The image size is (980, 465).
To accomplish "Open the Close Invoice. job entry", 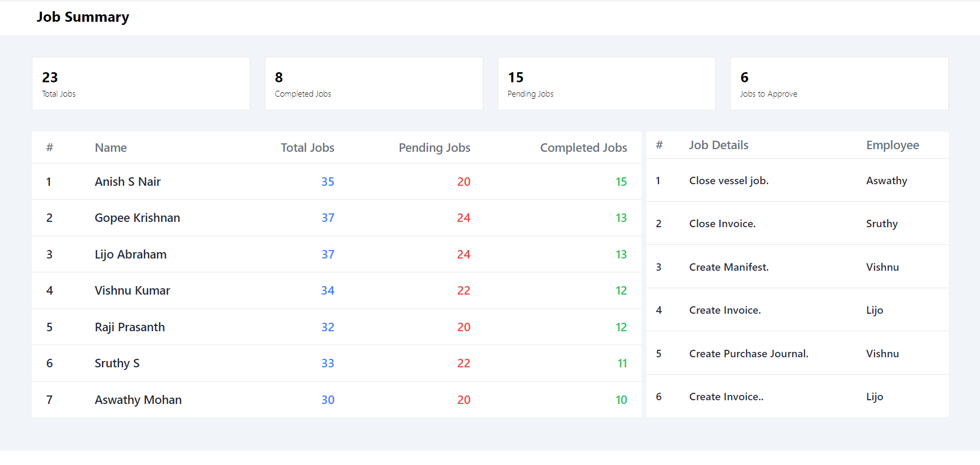I will 723,223.
